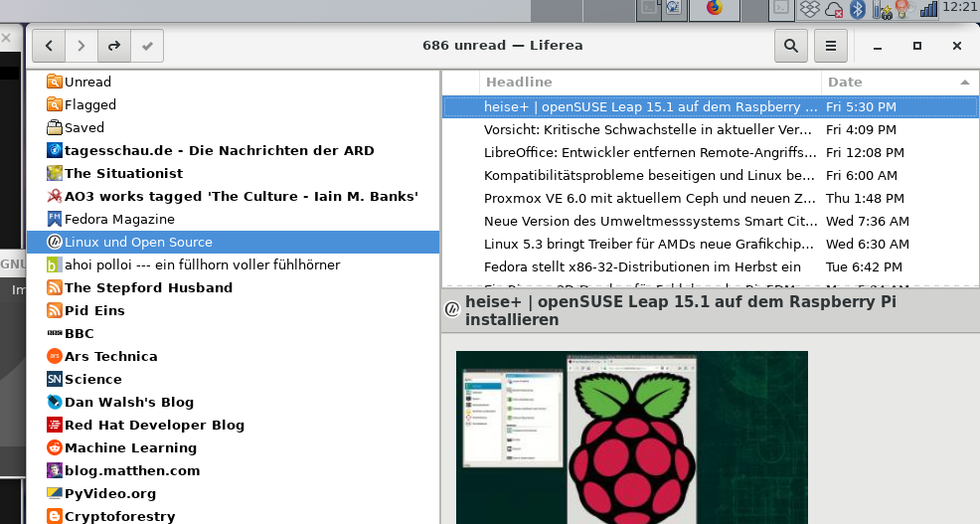Select Linux und Open Source feed
This screenshot has width=980, height=524.
click(x=233, y=242)
